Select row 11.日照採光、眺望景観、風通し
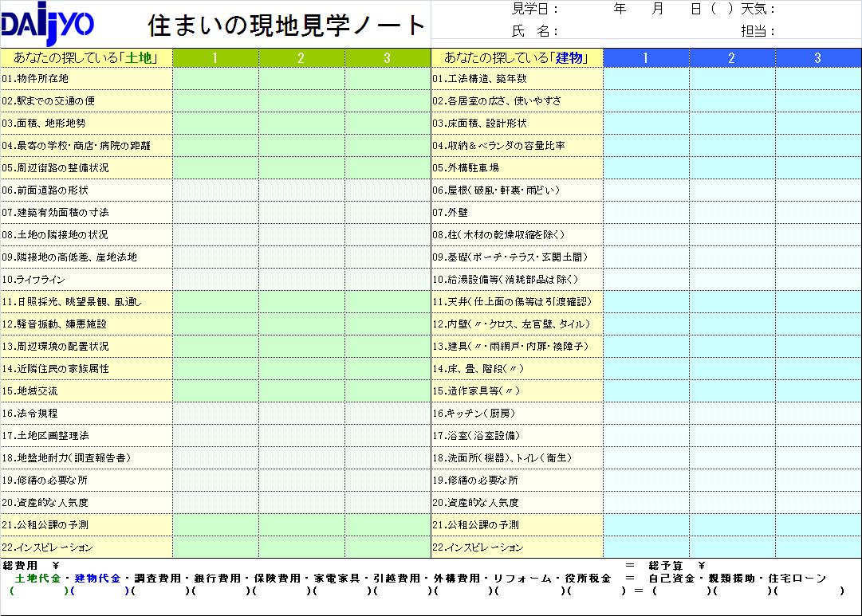The image size is (862, 616). [x=86, y=302]
